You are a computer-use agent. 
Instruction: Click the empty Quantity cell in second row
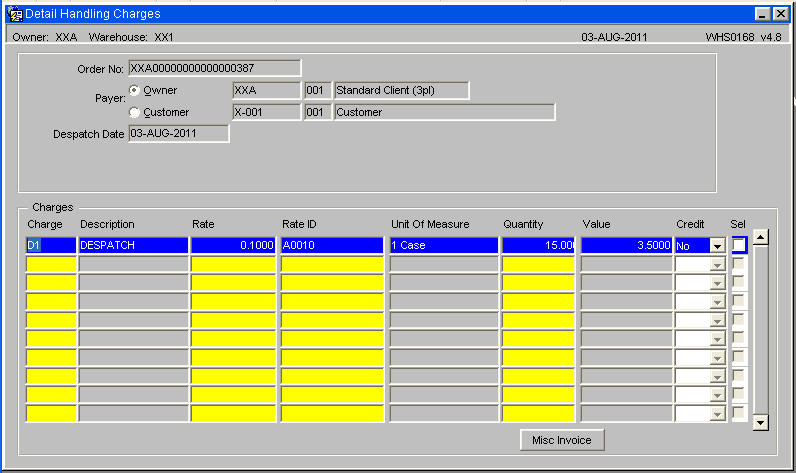coord(538,264)
